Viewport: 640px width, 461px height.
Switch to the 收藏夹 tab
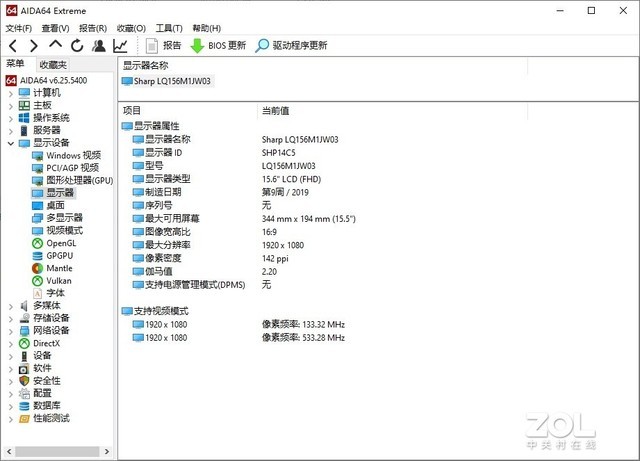pyautogui.click(x=53, y=65)
